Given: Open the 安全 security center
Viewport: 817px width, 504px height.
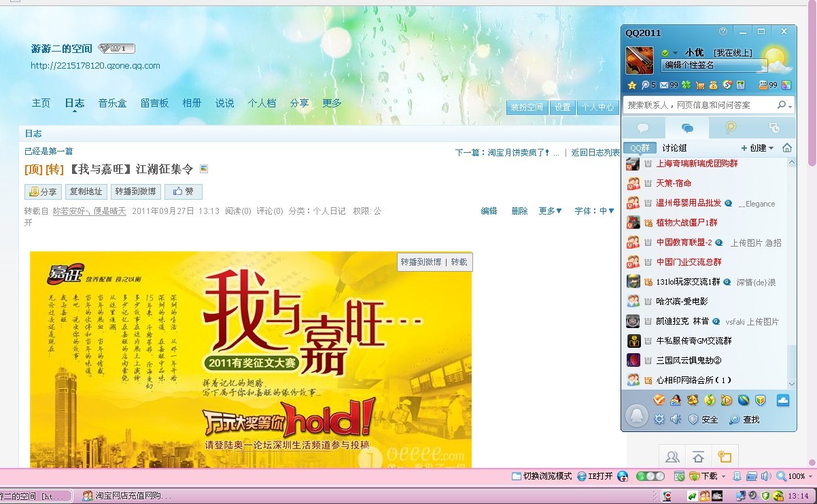Looking at the screenshot, I should 703,420.
